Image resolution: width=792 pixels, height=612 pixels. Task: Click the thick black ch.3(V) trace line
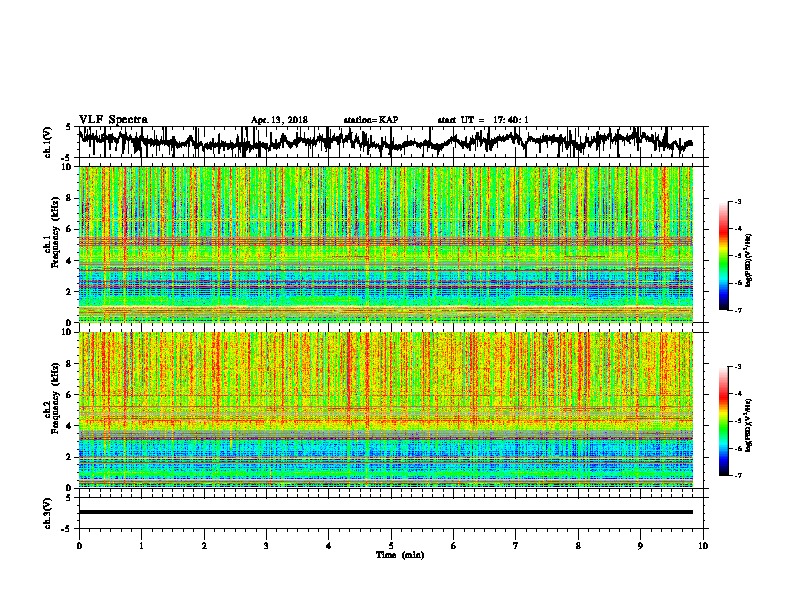pos(386,512)
